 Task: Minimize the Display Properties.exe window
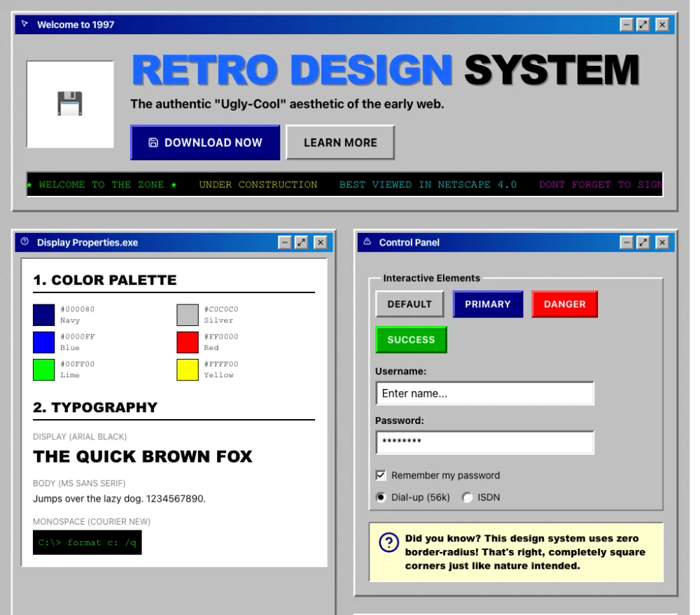(284, 242)
